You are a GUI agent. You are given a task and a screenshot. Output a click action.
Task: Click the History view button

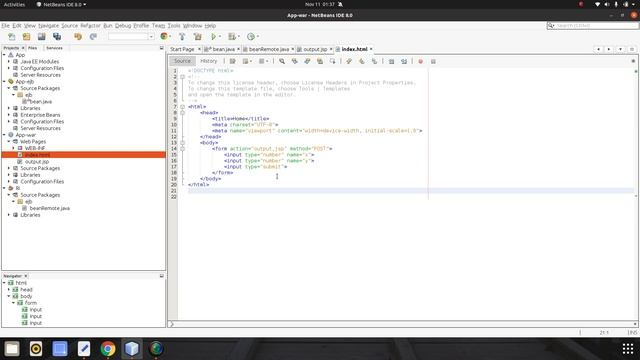point(209,61)
